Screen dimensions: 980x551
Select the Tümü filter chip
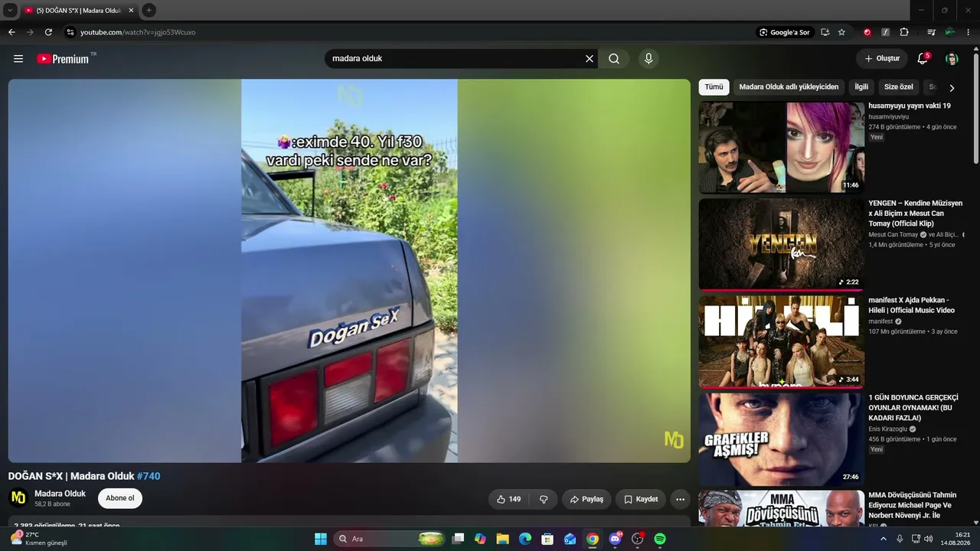pos(714,87)
